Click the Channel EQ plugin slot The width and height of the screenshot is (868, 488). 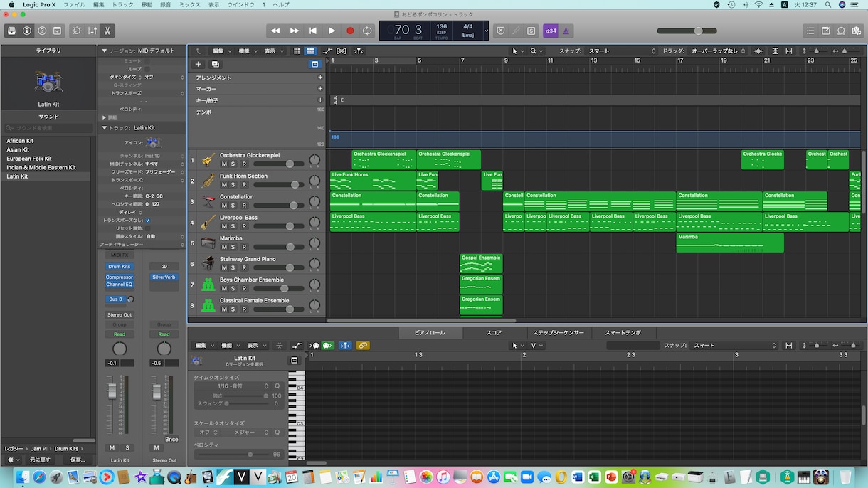(x=120, y=285)
